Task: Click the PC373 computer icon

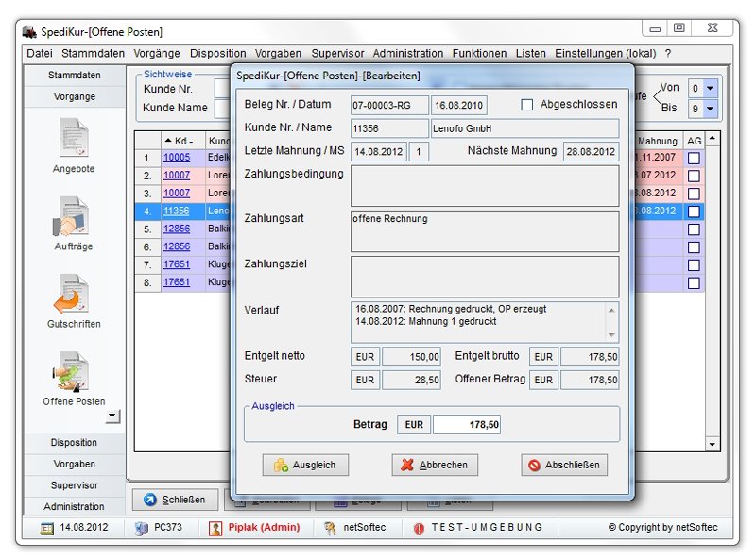Action: pyautogui.click(x=141, y=528)
